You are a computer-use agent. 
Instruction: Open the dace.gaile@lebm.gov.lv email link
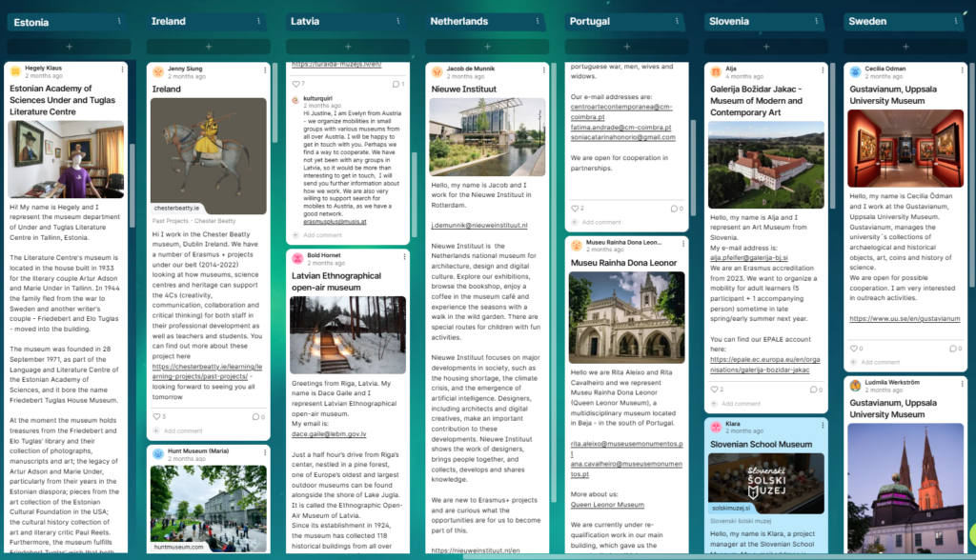pos(329,433)
